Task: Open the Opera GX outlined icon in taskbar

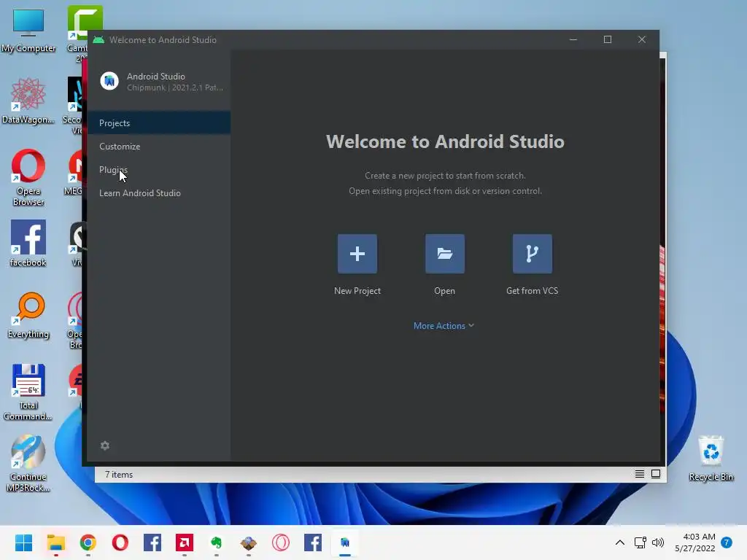Action: pyautogui.click(x=281, y=542)
